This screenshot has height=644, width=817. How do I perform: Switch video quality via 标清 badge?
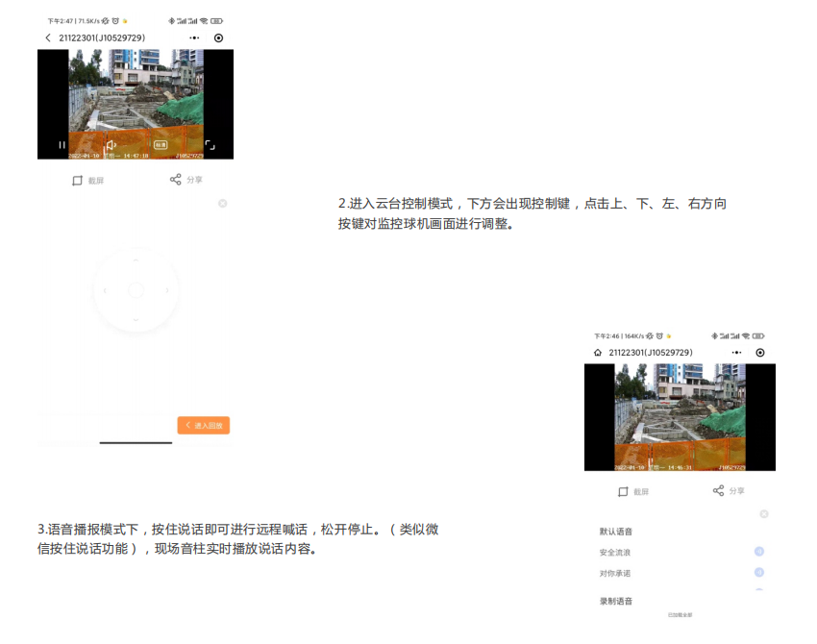(x=161, y=144)
